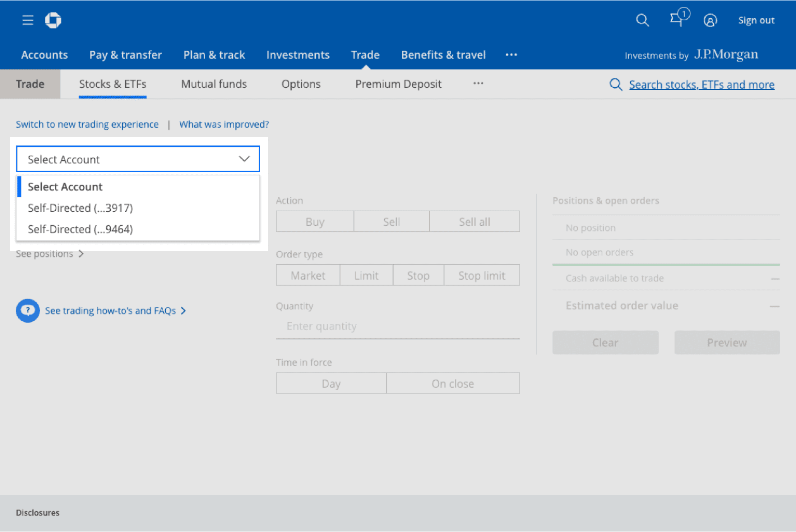Show more main navigation items
796x532 pixels.
coord(511,55)
